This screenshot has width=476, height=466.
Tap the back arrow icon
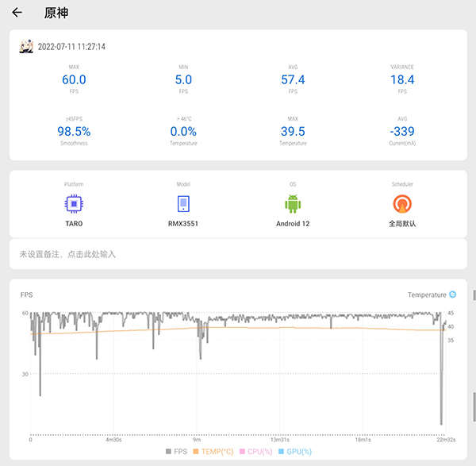point(17,13)
